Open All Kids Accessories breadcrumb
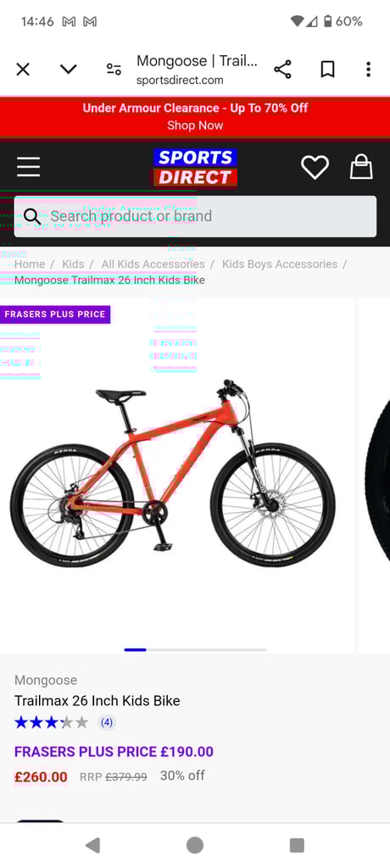 153,264
